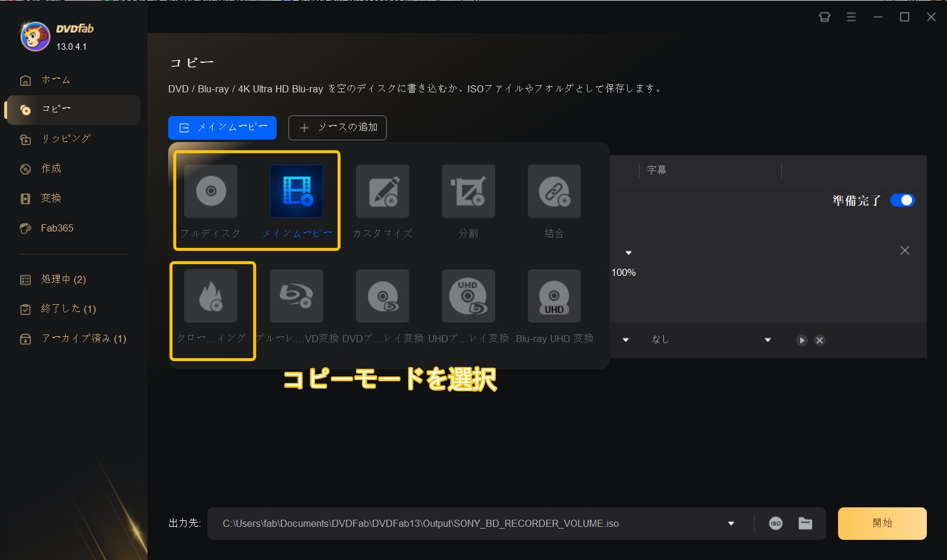
Task: Open the hamburger menu in title bar
Action: 851,17
